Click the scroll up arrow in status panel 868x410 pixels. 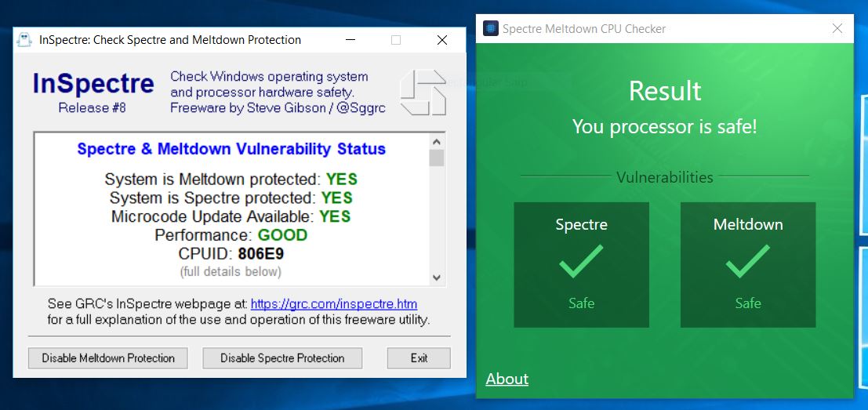click(437, 141)
